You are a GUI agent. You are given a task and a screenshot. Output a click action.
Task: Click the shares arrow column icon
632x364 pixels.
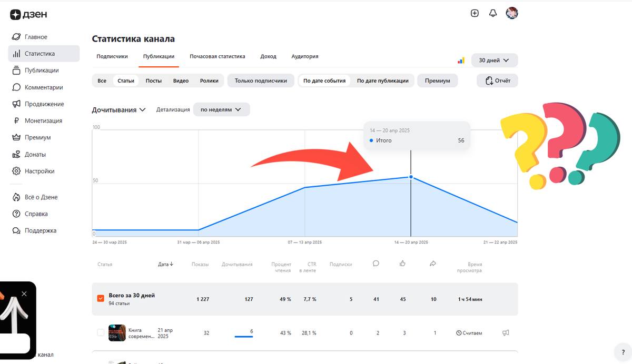433,264
